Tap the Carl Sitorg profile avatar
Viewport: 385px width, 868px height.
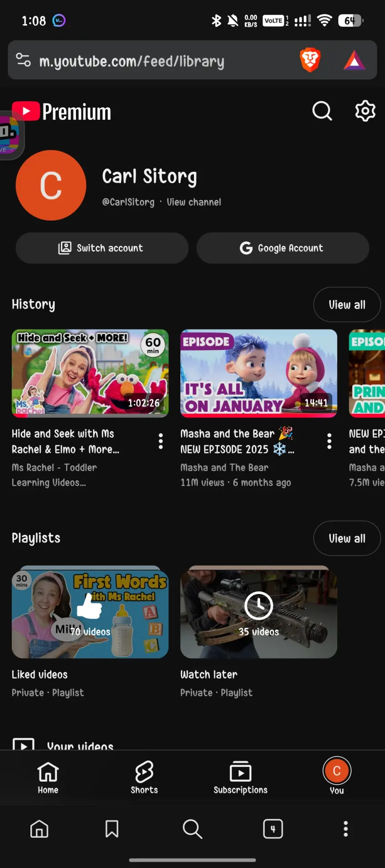coord(51,185)
